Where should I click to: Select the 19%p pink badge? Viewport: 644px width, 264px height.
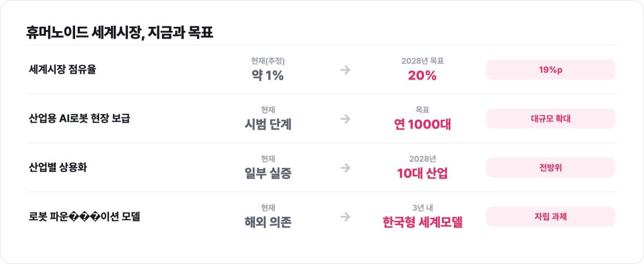pyautogui.click(x=551, y=70)
